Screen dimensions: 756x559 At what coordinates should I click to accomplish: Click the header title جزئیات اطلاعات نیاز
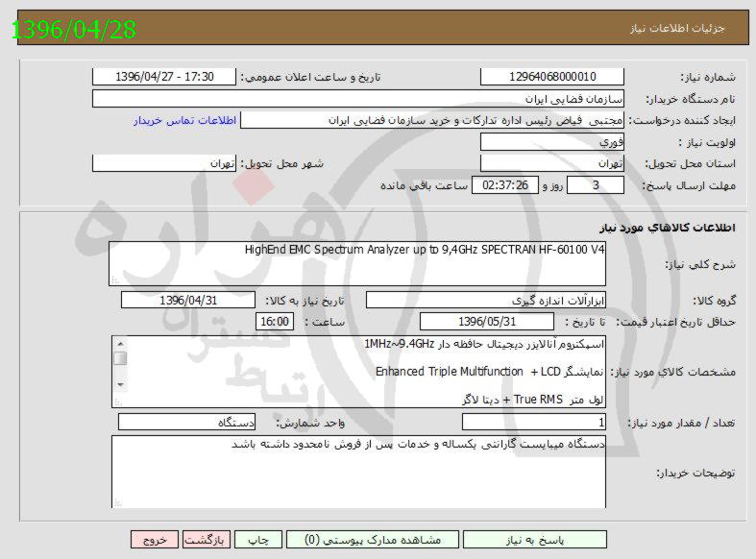pos(677,29)
